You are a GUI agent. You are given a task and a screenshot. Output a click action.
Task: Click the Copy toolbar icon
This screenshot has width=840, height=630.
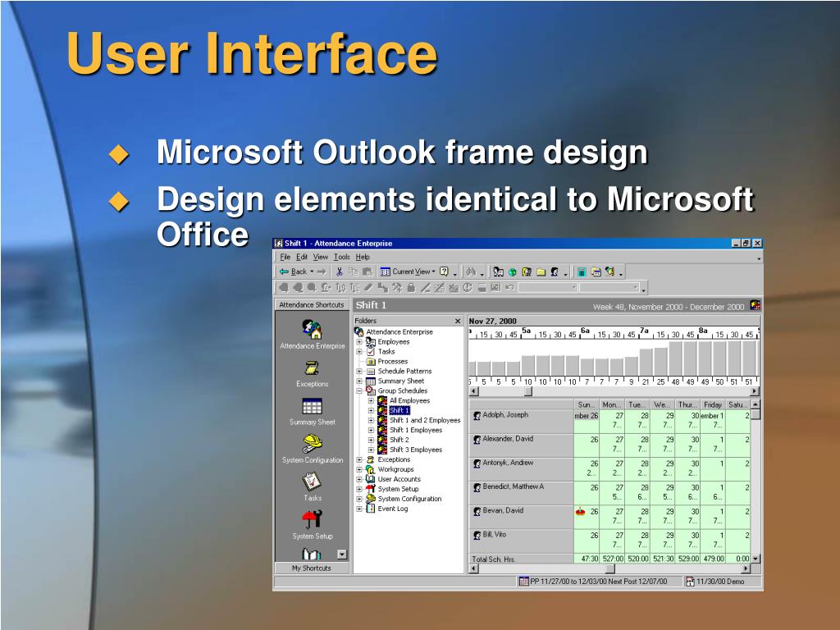point(354,272)
